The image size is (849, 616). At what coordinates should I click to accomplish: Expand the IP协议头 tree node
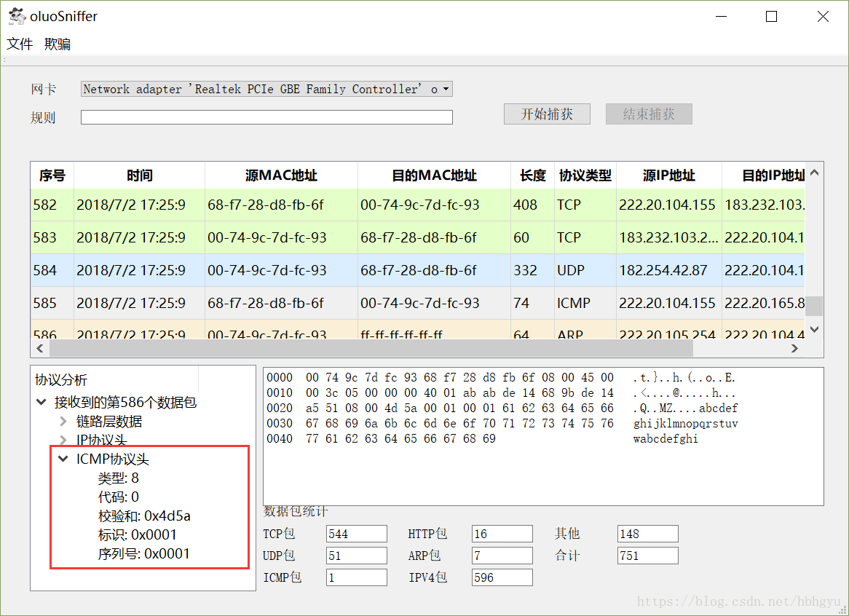click(x=63, y=440)
